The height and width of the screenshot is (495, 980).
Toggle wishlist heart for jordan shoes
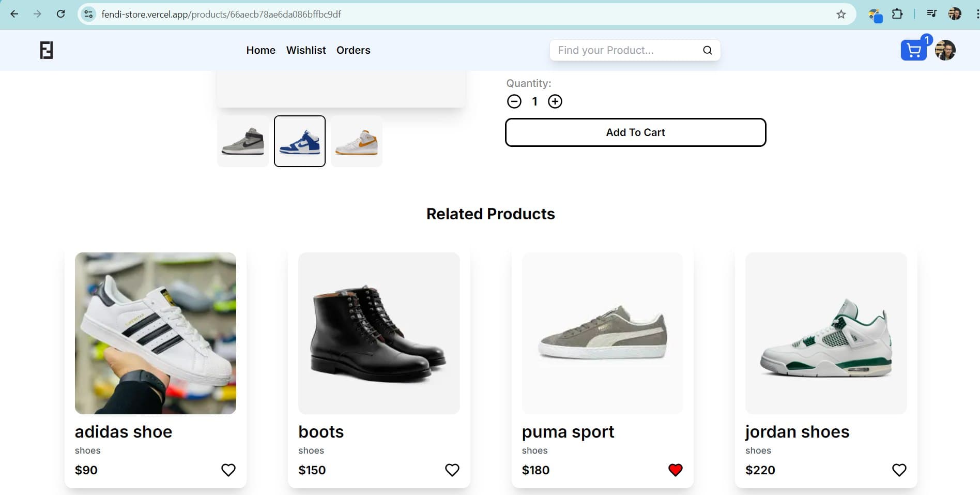coord(899,470)
